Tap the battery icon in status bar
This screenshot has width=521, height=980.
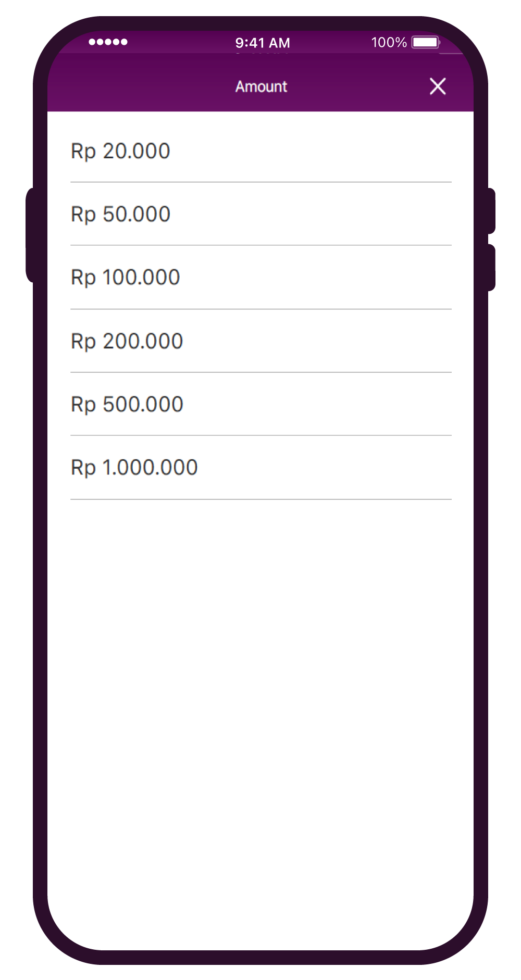(x=426, y=42)
